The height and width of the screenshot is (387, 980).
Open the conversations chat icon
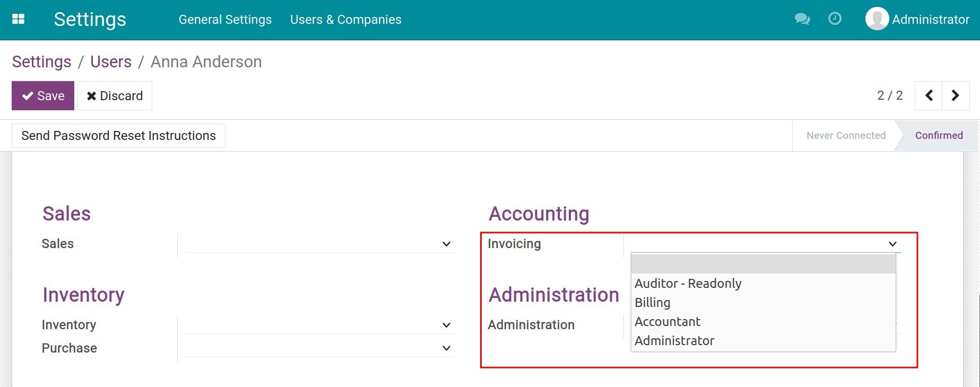[802, 19]
